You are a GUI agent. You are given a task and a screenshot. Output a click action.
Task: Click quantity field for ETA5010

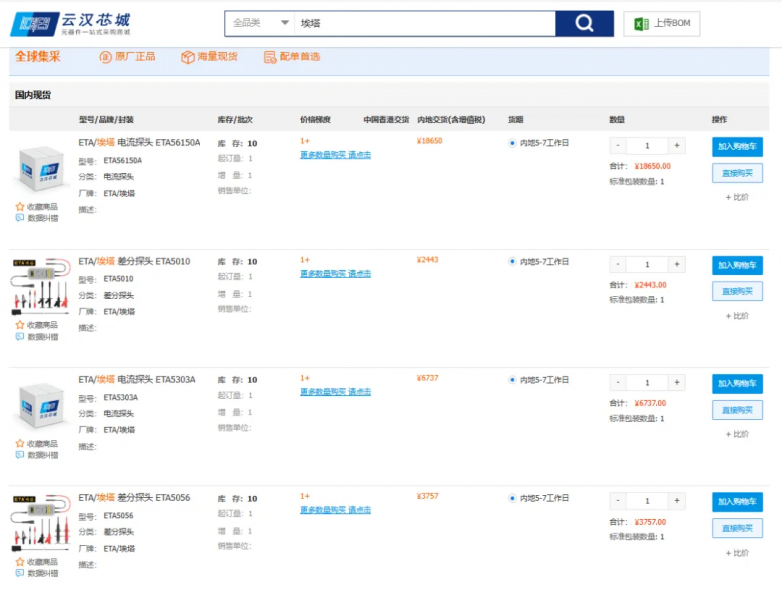tap(647, 264)
